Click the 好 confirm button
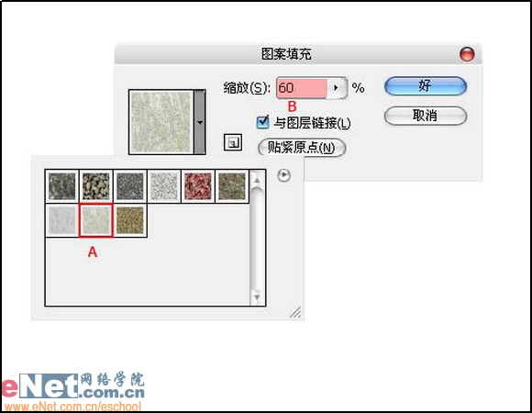 426,86
